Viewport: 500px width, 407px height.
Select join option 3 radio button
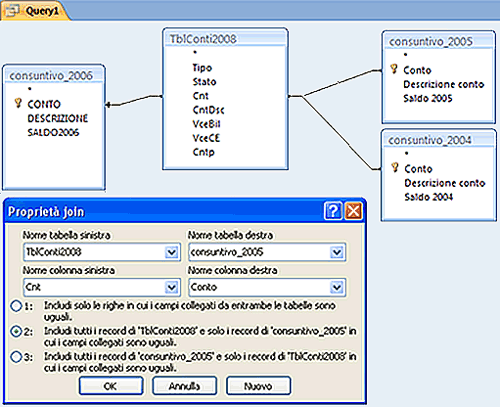click(x=16, y=357)
